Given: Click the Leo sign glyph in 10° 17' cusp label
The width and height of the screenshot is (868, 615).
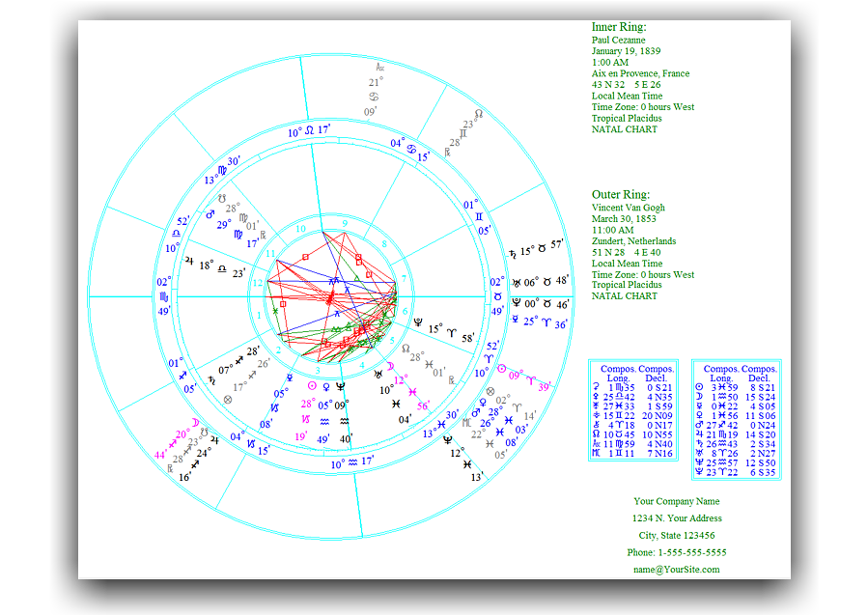Looking at the screenshot, I should tap(309, 130).
